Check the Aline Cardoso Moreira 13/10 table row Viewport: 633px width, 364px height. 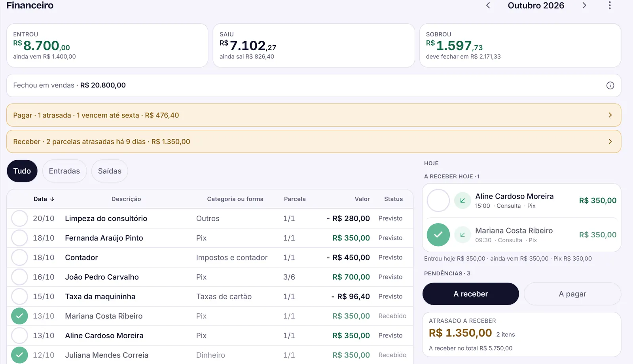pos(19,336)
